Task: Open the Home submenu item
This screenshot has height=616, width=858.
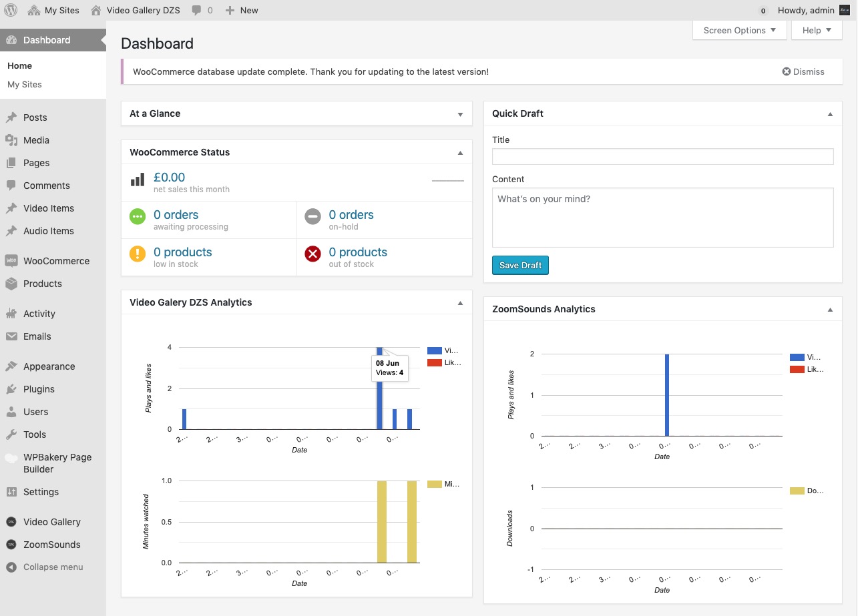Action: pyautogui.click(x=20, y=65)
